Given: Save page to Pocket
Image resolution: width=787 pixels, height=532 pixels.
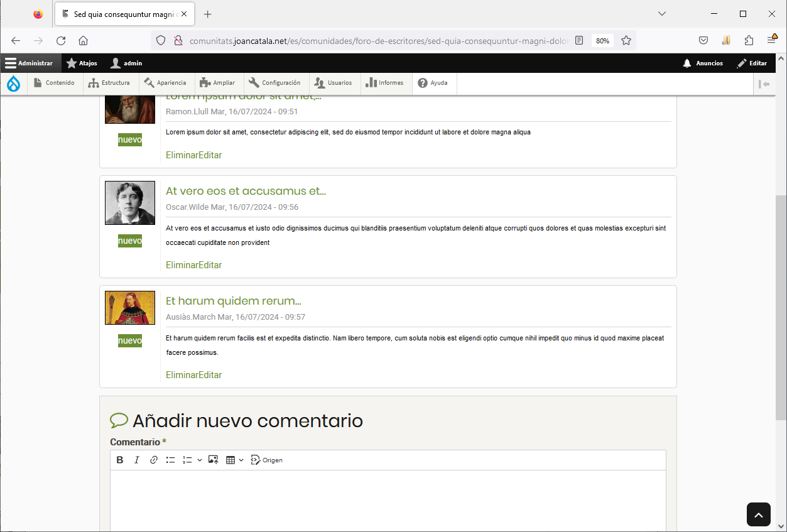Looking at the screenshot, I should point(703,40).
